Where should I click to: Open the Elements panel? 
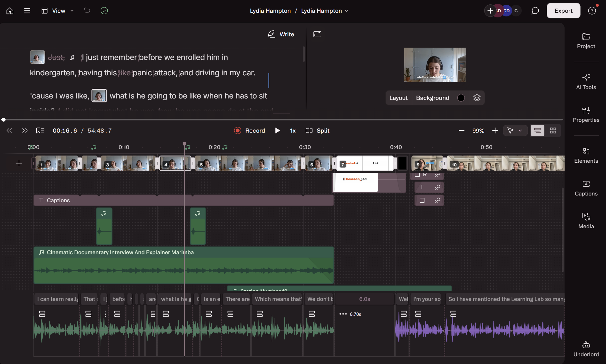[586, 156]
